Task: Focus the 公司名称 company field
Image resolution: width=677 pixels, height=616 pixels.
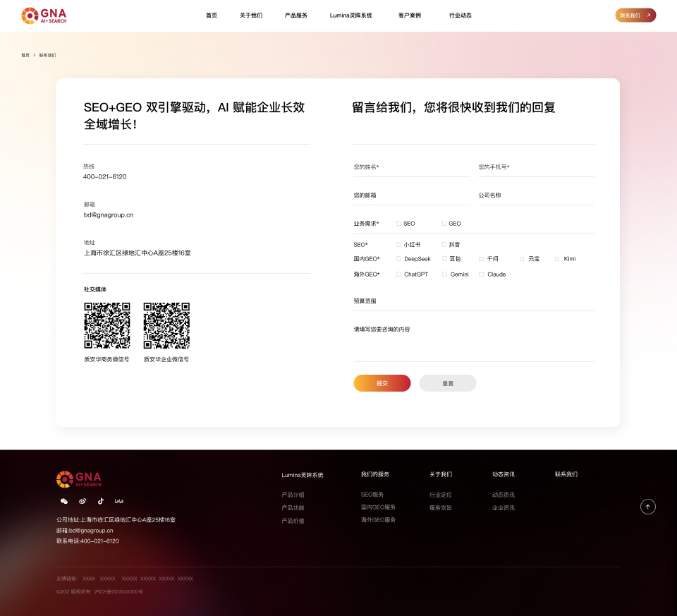Action: tap(537, 195)
